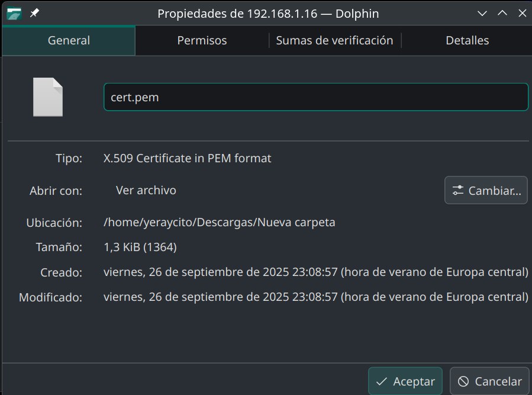The image size is (532, 395).
Task: Close the dialog with the X icon
Action: click(521, 13)
